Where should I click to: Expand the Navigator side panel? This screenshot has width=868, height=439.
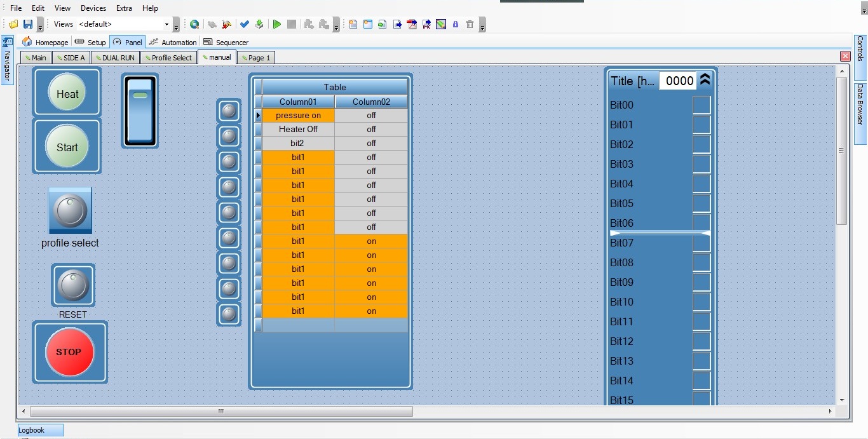(7, 60)
